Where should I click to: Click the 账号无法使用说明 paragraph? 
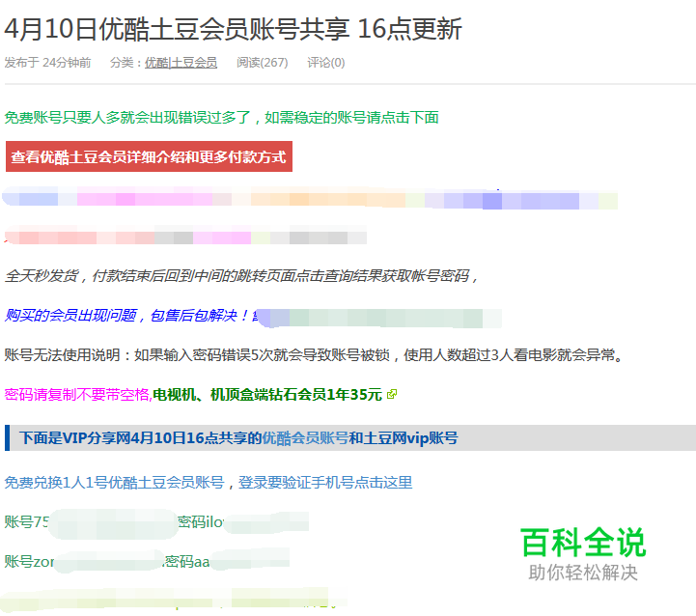tap(314, 355)
